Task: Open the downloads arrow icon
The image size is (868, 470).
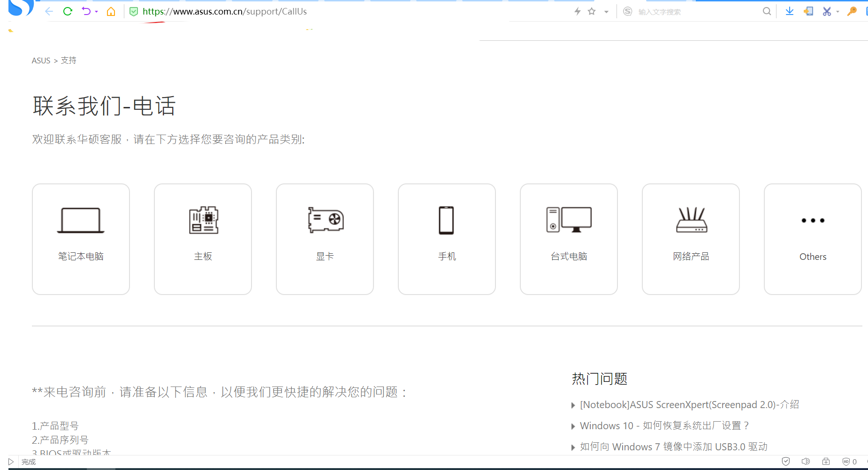Action: tap(790, 11)
